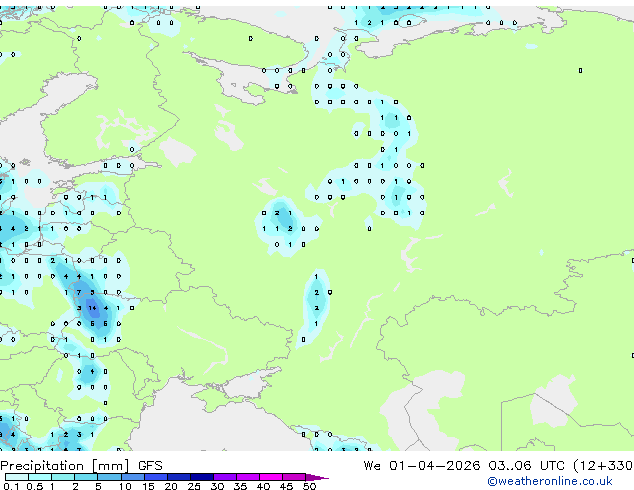Pick the 10–15 mm legend swatch

pyautogui.click(x=132, y=477)
